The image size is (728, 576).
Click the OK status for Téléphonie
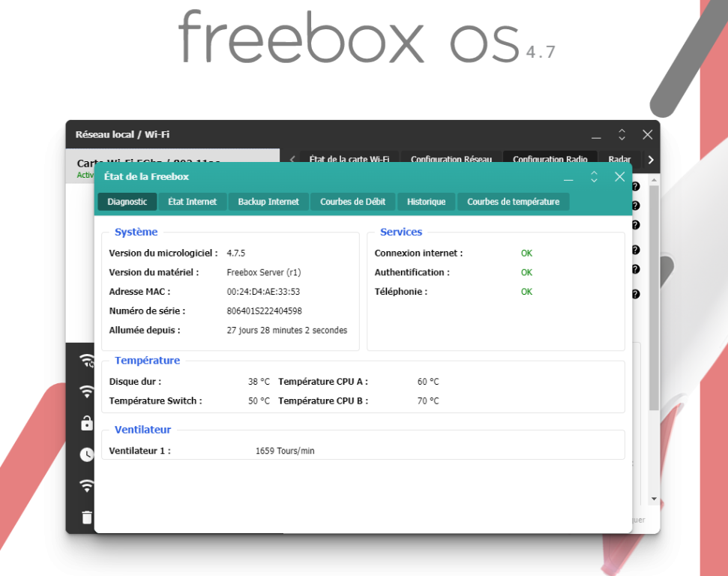(x=526, y=292)
